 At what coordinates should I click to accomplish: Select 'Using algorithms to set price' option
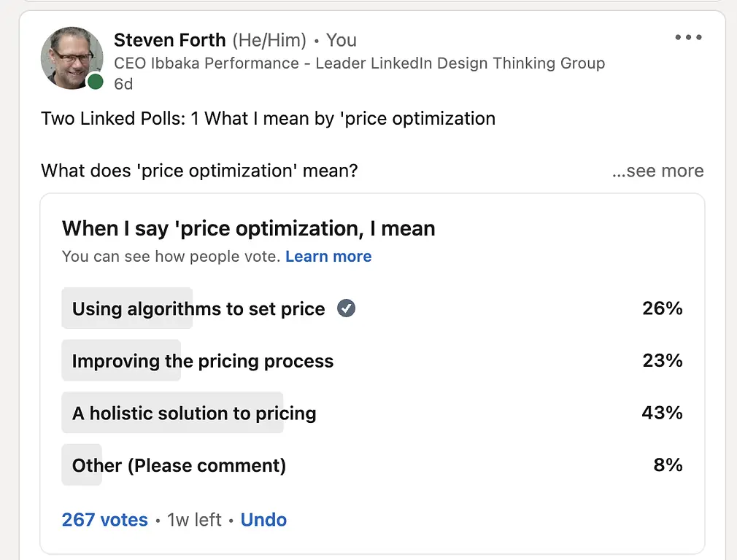pos(372,308)
